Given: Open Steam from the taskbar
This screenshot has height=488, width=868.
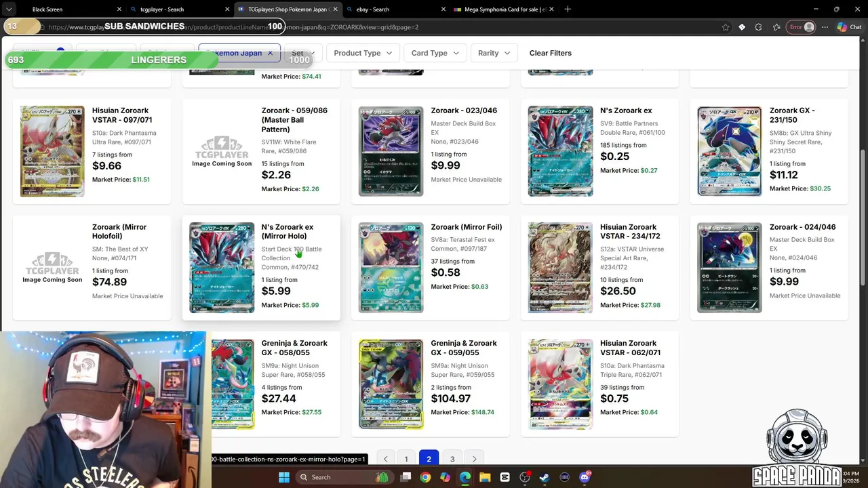Looking at the screenshot, I should pos(545,477).
